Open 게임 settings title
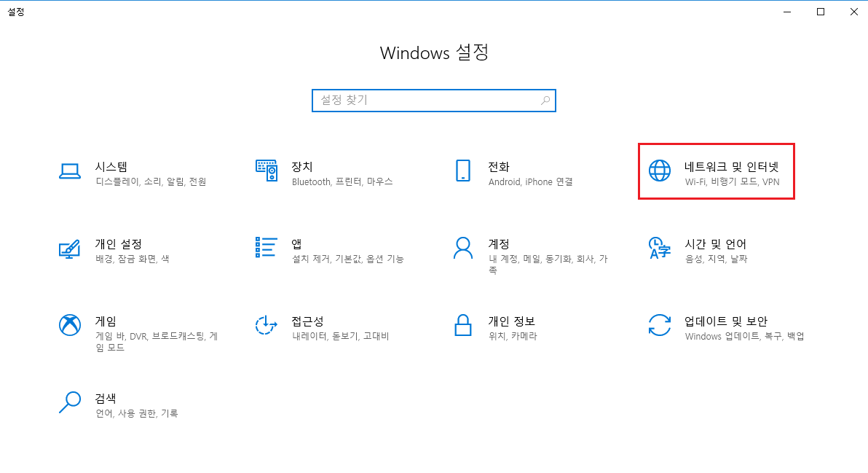Screen dimensions: 868x473 (106, 321)
